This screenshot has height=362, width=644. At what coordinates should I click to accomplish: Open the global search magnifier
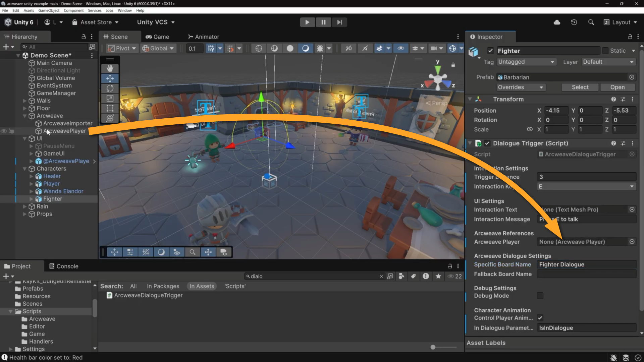click(x=591, y=22)
